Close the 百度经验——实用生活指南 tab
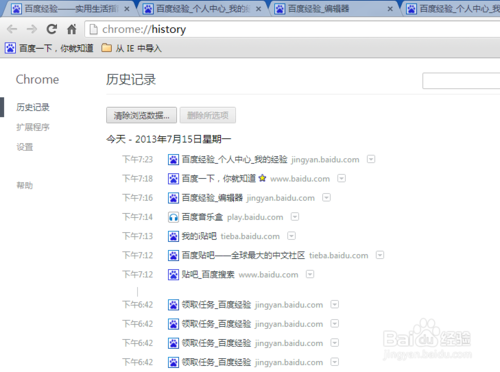 127,9
